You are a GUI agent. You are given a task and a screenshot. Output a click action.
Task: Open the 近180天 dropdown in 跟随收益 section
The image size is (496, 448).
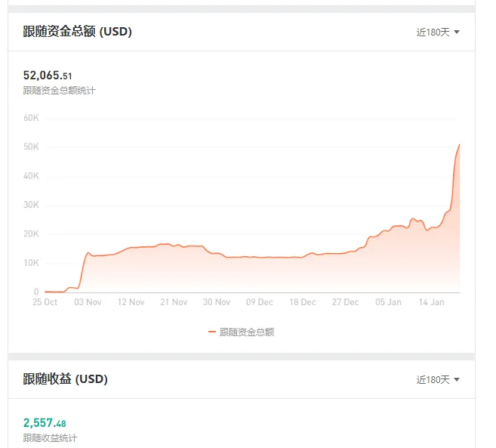point(437,379)
